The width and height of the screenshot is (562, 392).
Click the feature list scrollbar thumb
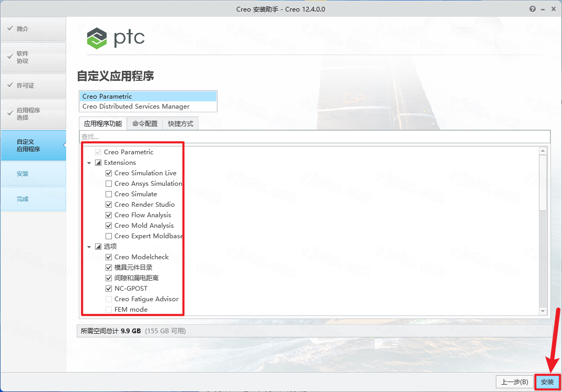coord(543,183)
